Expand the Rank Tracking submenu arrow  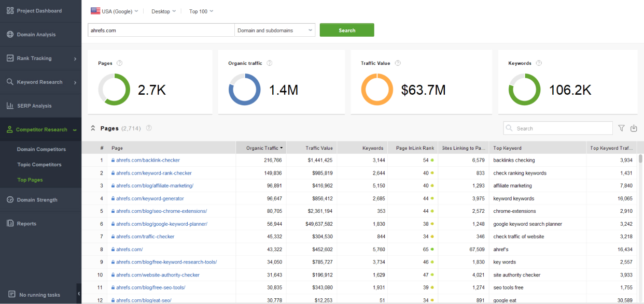pos(75,59)
